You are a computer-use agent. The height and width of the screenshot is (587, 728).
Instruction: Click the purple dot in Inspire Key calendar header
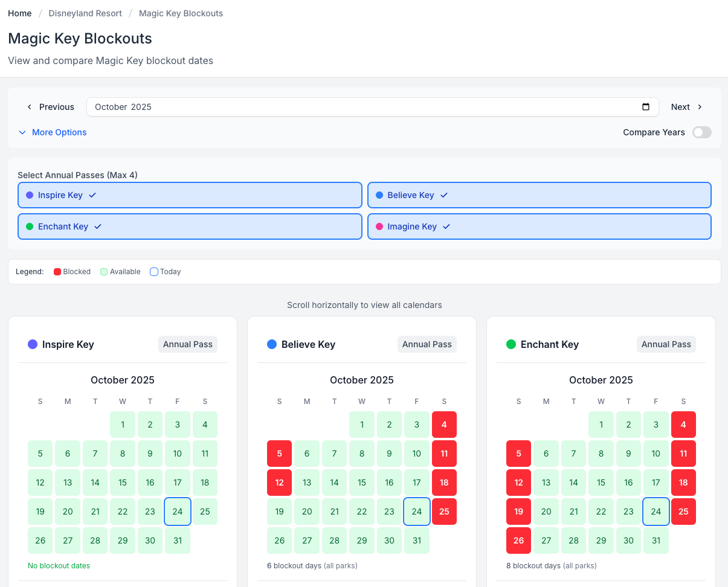point(33,344)
